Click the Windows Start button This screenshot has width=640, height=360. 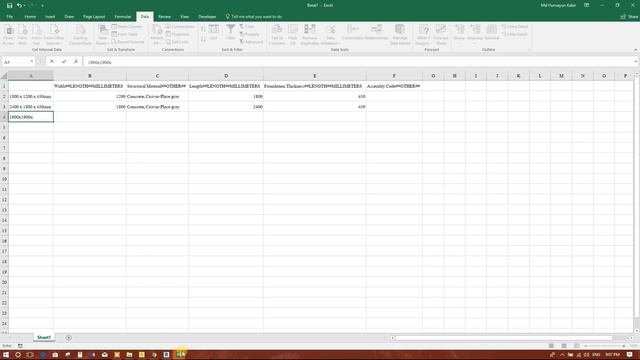pyautogui.click(x=6, y=355)
